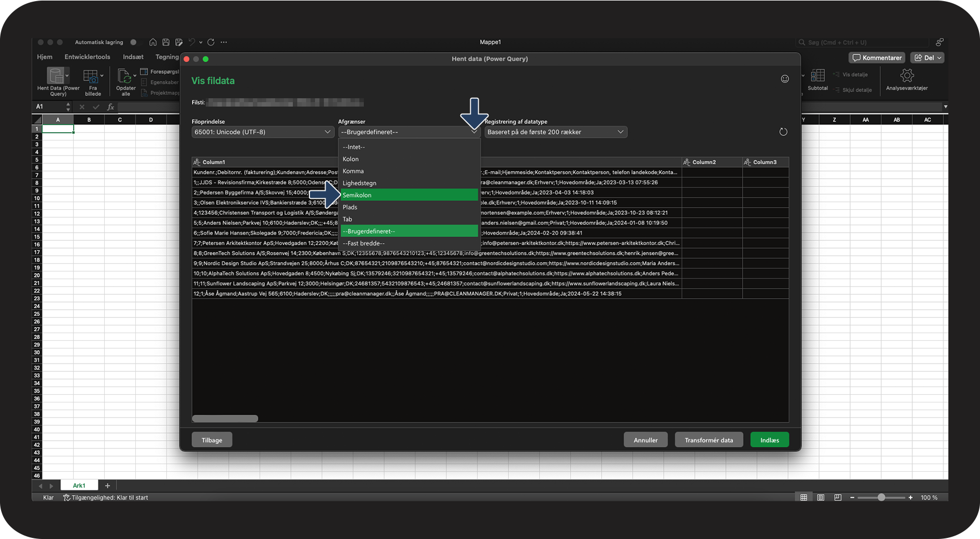Open Filoprindelse encoding dropdown
This screenshot has height=539, width=980.
263,132
